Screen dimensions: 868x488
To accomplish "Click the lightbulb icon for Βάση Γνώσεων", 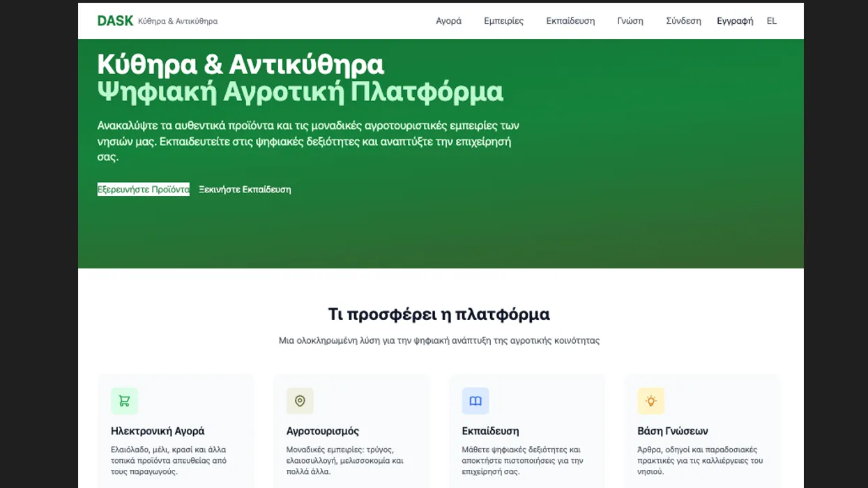I will click(651, 401).
